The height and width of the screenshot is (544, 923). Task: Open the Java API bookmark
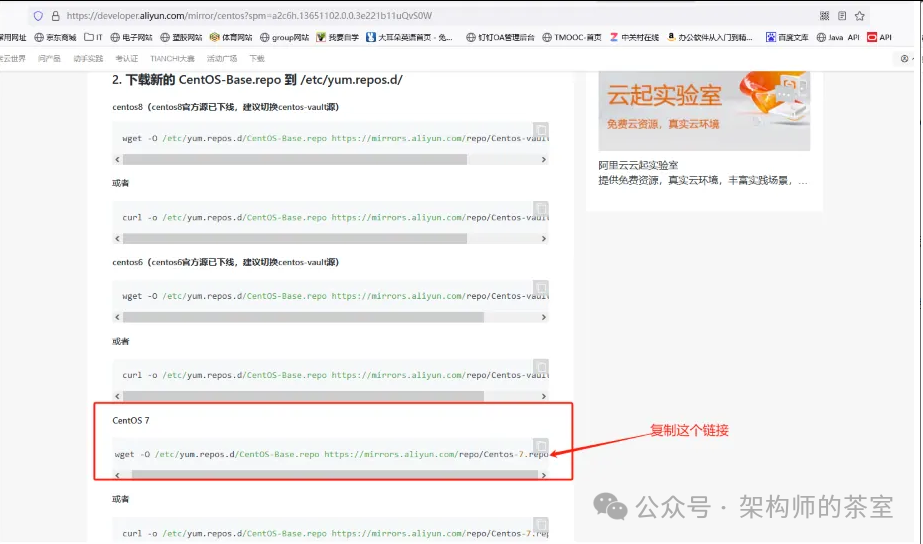pos(838,37)
